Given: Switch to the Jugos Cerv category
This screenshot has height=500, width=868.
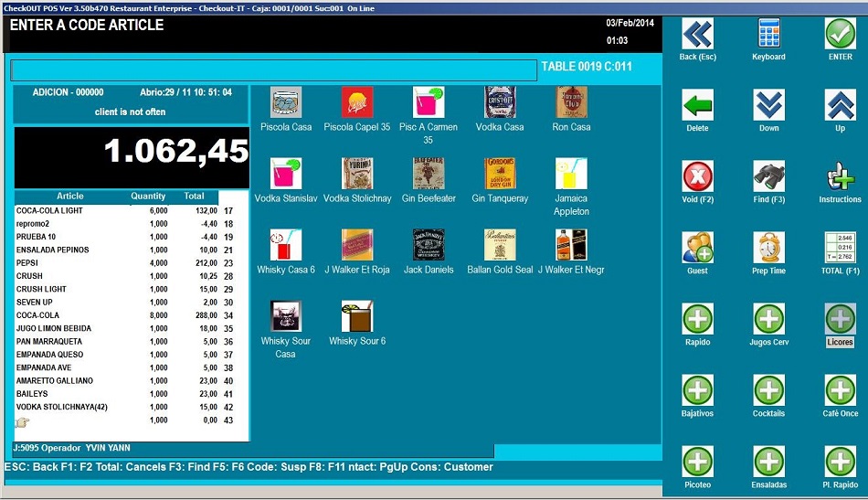Looking at the screenshot, I should [768, 319].
